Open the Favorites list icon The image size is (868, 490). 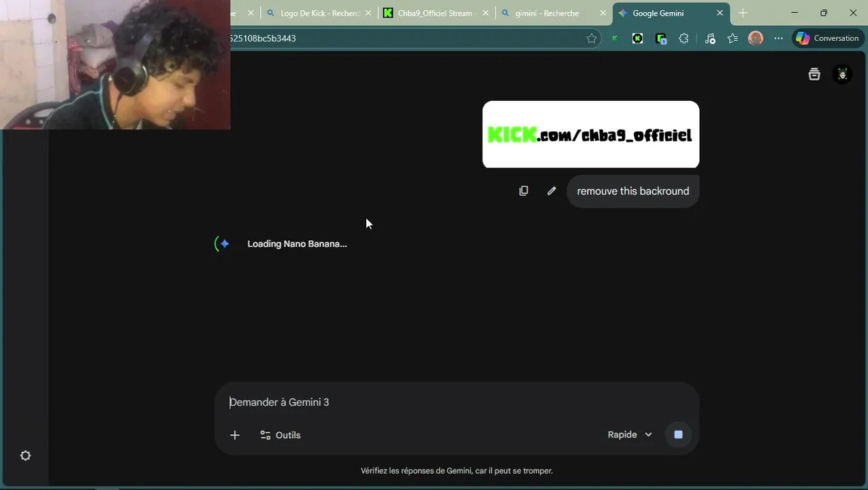point(733,39)
